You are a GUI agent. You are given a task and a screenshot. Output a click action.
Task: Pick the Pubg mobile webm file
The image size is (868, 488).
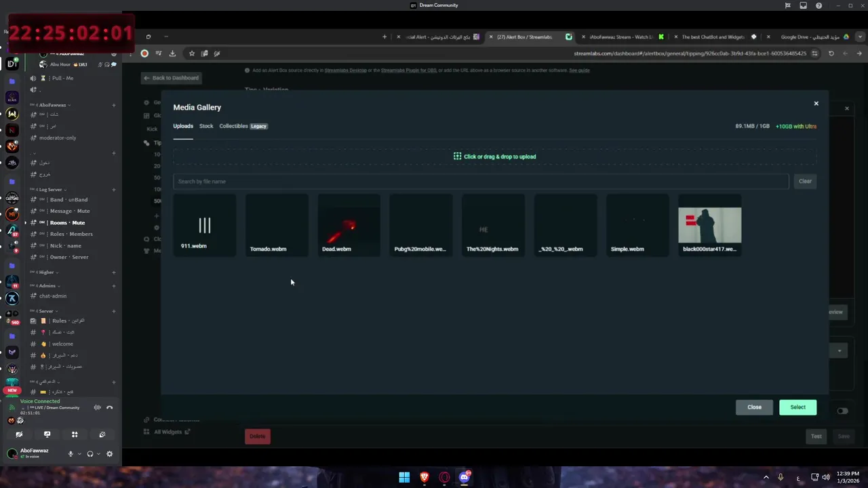point(420,226)
